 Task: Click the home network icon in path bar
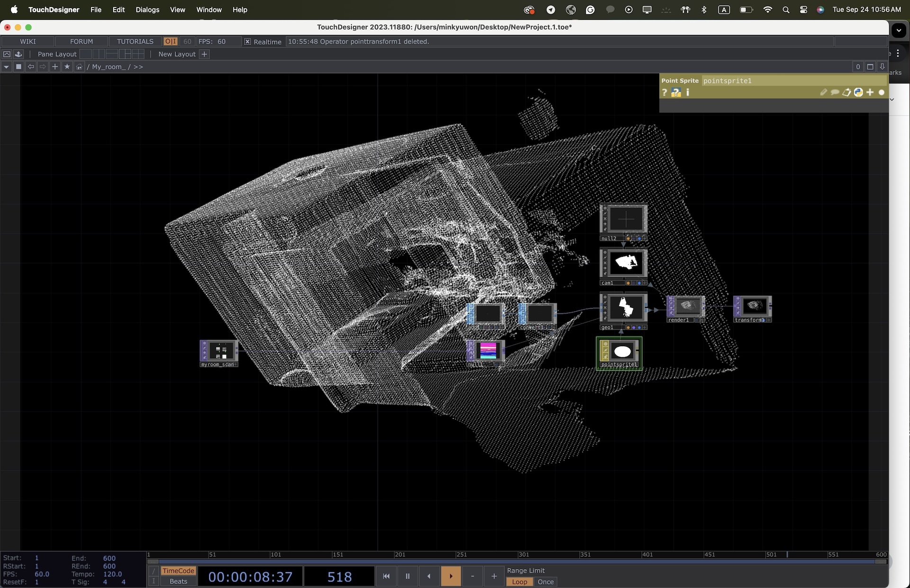click(x=79, y=67)
